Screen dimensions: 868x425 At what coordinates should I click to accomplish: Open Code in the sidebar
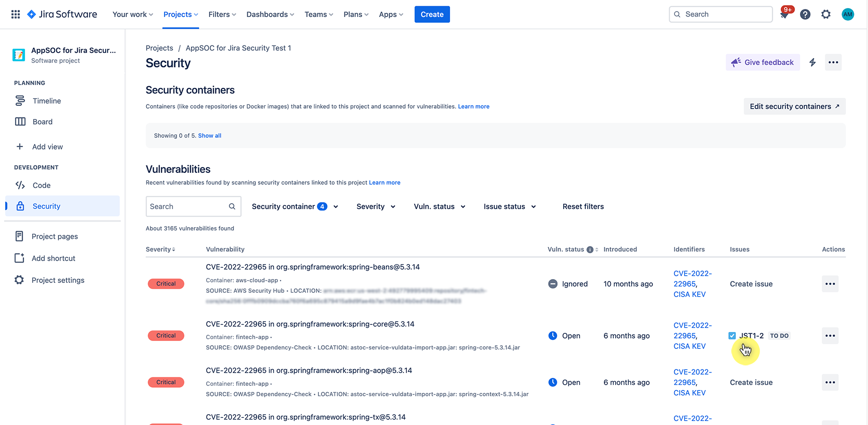pos(62,186)
